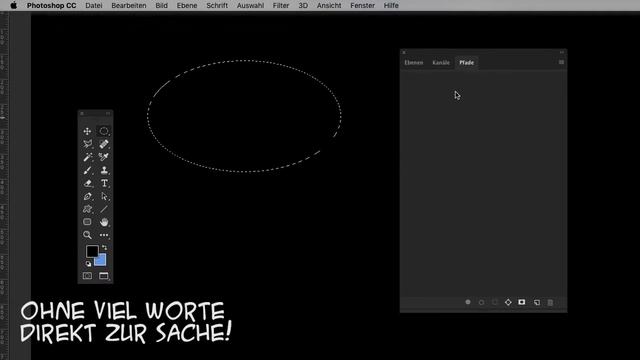The height and width of the screenshot is (360, 640).
Task: Select the Pfade tab
Action: 467,62
